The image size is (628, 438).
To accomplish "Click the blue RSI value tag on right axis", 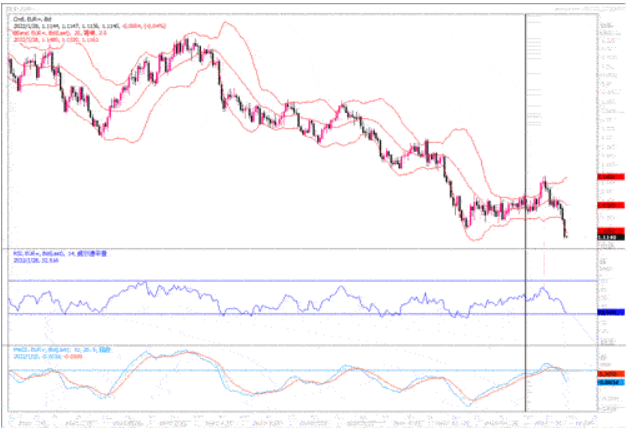I will coord(608,313).
